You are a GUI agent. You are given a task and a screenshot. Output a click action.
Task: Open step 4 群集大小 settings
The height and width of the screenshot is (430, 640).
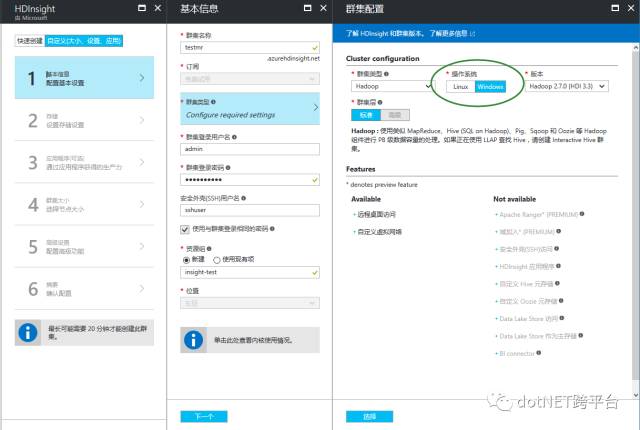click(x=84, y=204)
